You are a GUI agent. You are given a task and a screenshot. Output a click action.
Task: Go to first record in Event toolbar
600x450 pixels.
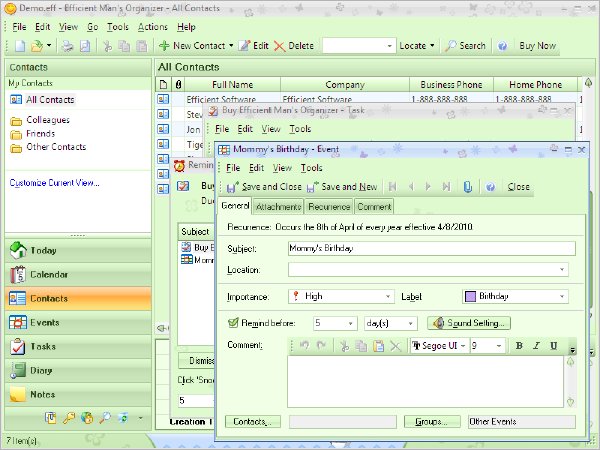[x=392, y=187]
